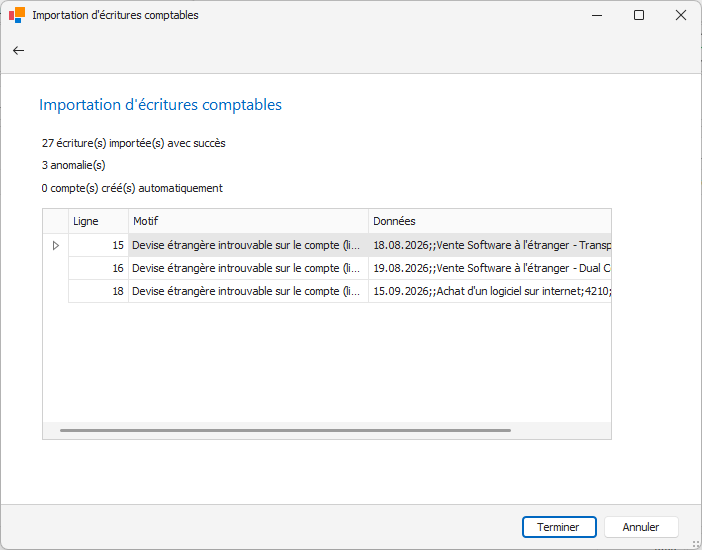Image resolution: width=702 pixels, height=550 pixels.
Task: Click the Données column header
Action: 489,221
